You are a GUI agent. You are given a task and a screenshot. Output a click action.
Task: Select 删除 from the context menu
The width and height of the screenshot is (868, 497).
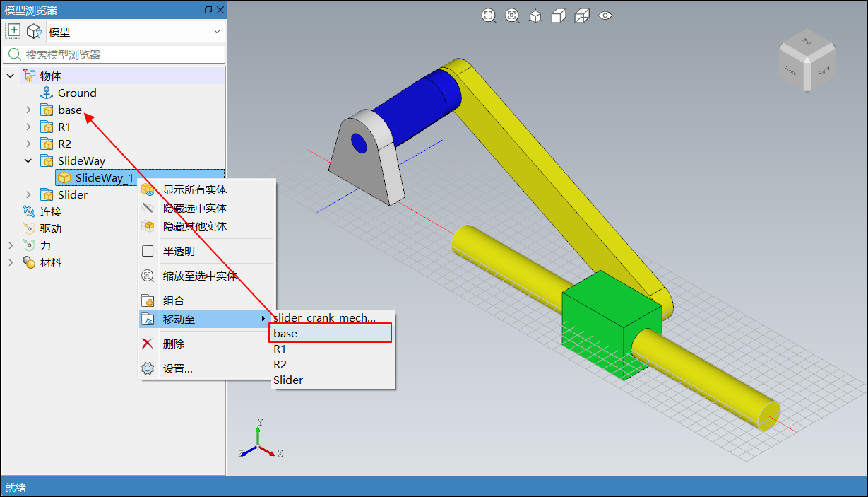pyautogui.click(x=174, y=344)
